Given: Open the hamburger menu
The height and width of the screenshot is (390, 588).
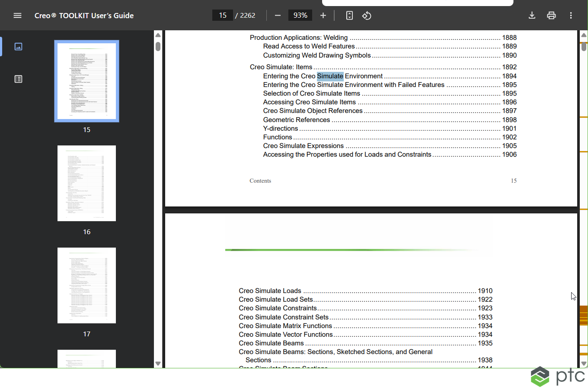Looking at the screenshot, I should click(17, 15).
